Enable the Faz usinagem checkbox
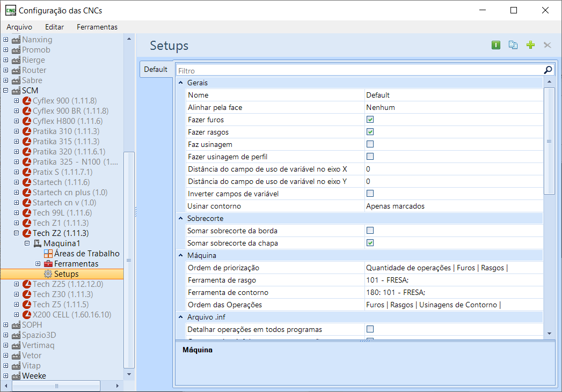The width and height of the screenshot is (562, 392). point(370,144)
